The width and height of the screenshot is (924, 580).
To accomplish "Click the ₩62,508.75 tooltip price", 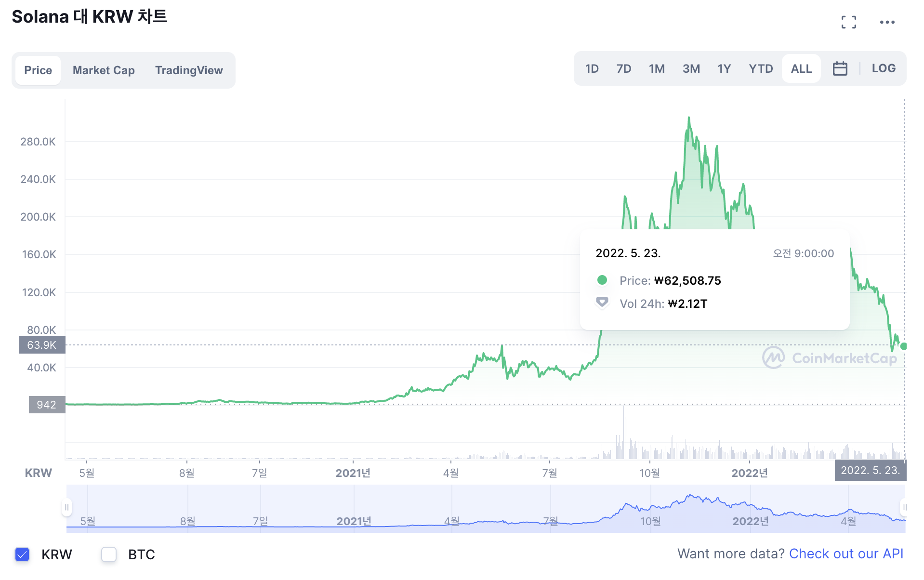I will pyautogui.click(x=687, y=281).
